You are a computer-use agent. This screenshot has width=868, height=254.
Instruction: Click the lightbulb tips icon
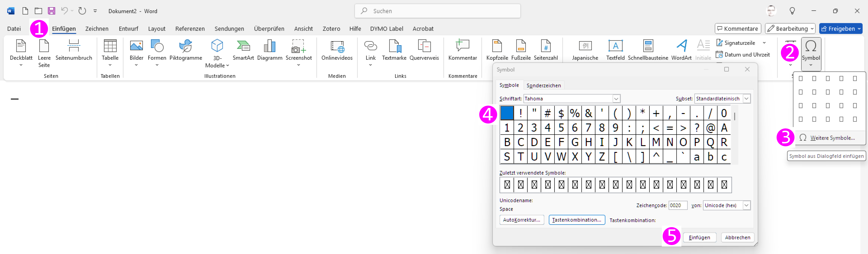point(792,11)
